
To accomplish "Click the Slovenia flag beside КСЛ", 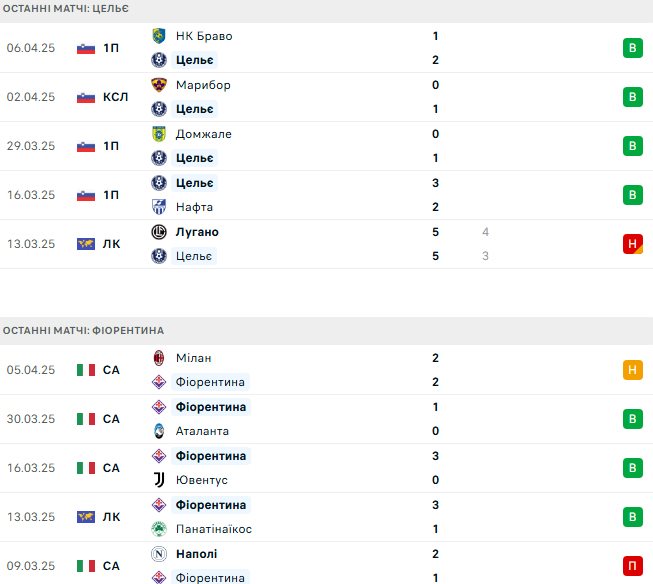I will [x=86, y=97].
